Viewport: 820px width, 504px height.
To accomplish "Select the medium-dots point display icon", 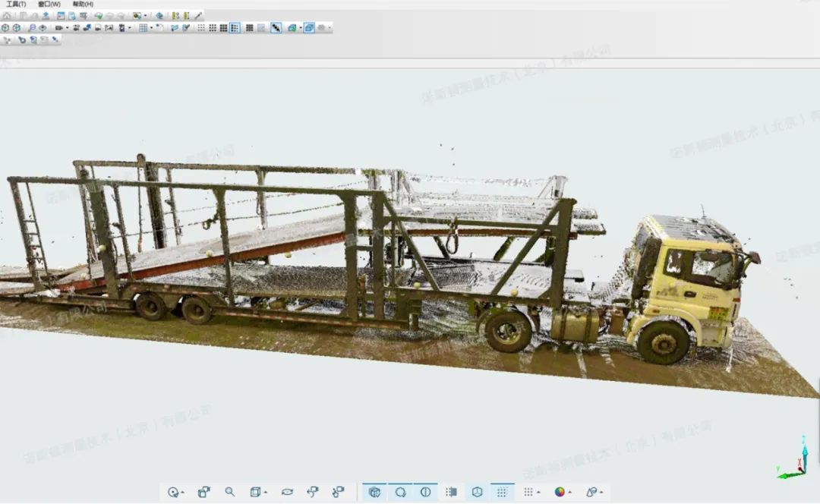I will click(x=213, y=28).
